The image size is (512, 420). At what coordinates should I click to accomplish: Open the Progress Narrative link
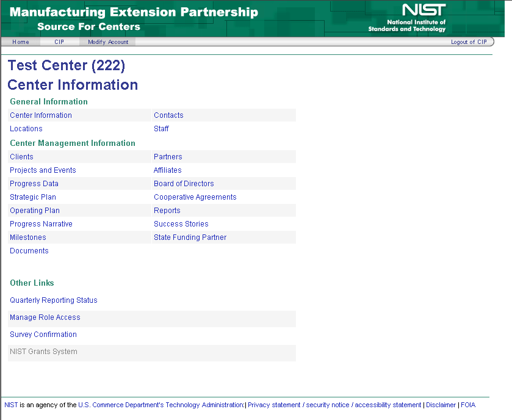(x=41, y=224)
